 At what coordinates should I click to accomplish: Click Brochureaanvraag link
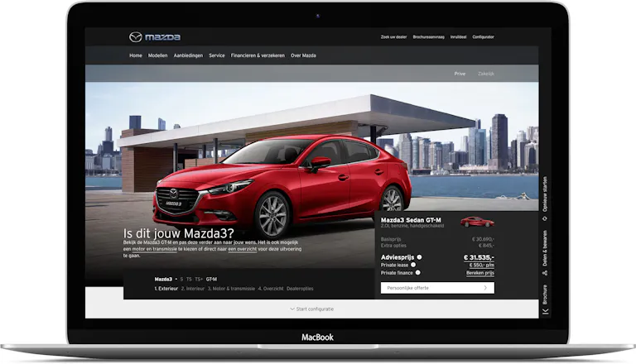(x=428, y=37)
